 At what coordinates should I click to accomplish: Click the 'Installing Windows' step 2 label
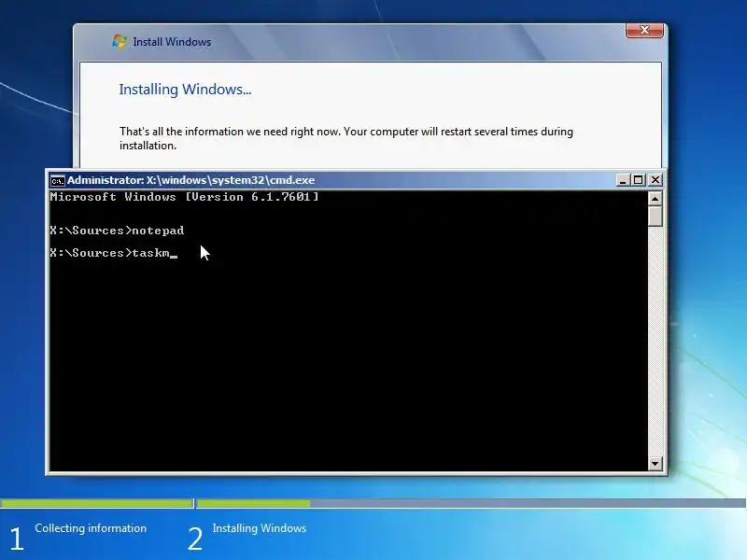(x=260, y=528)
